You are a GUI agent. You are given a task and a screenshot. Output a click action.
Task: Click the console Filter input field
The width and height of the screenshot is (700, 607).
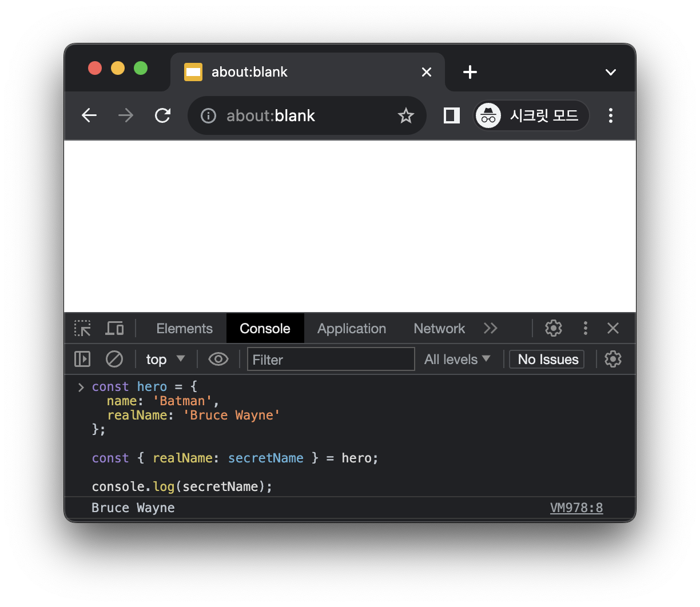pos(331,359)
